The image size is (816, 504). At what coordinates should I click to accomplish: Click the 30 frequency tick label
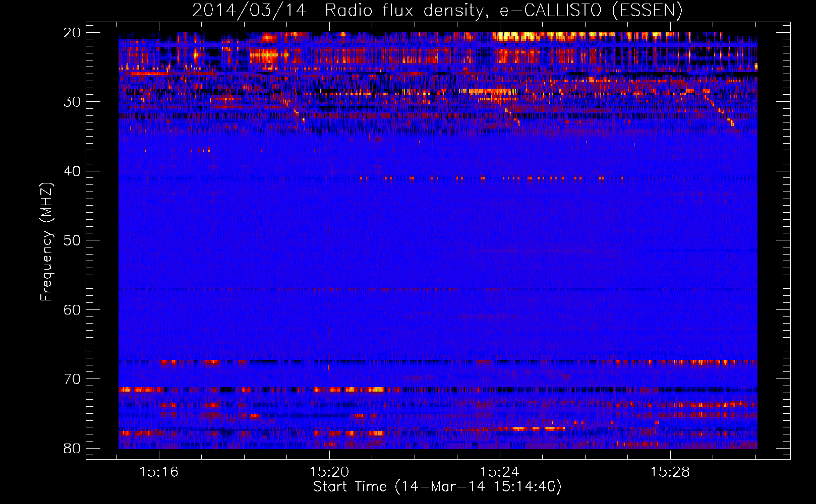click(x=72, y=102)
